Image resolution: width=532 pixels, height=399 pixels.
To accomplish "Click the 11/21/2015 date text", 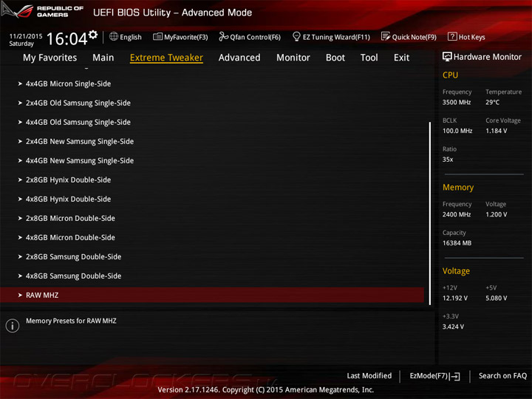I will pos(25,36).
